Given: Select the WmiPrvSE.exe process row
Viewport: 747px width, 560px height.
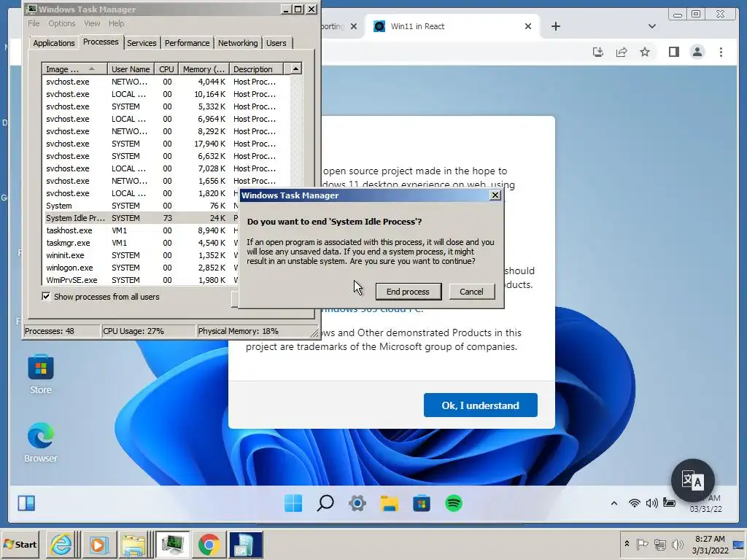Looking at the screenshot, I should 140,280.
